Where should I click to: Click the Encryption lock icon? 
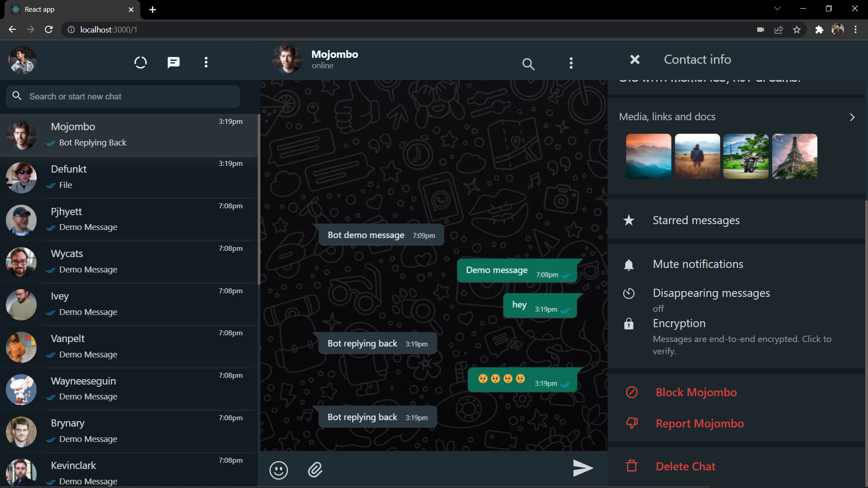(x=629, y=324)
